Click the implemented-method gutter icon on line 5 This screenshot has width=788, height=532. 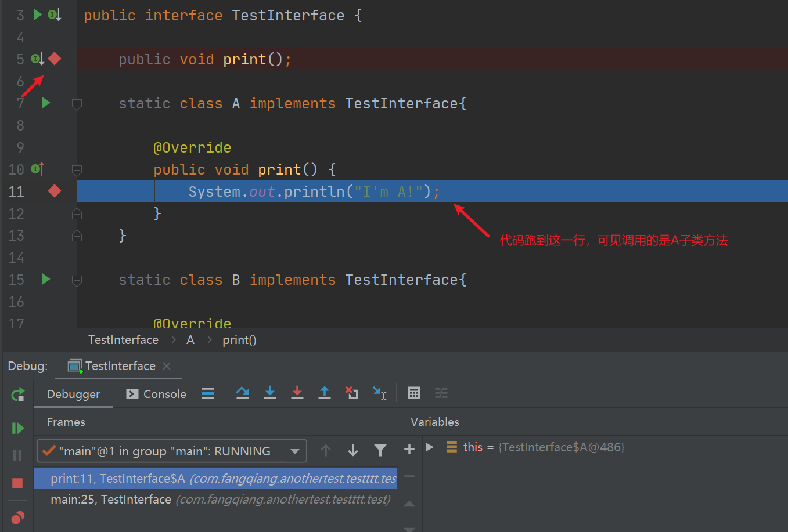point(38,59)
